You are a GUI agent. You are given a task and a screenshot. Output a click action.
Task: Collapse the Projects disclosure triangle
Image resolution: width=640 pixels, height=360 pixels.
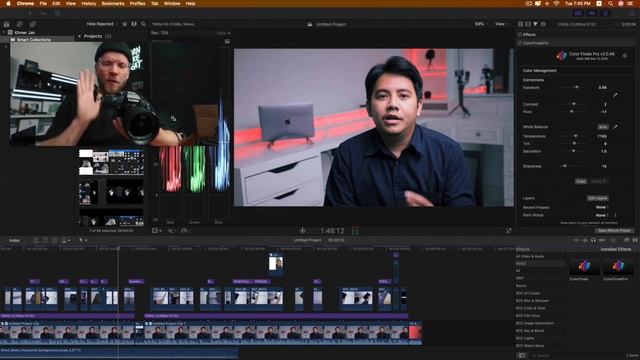[x=80, y=36]
